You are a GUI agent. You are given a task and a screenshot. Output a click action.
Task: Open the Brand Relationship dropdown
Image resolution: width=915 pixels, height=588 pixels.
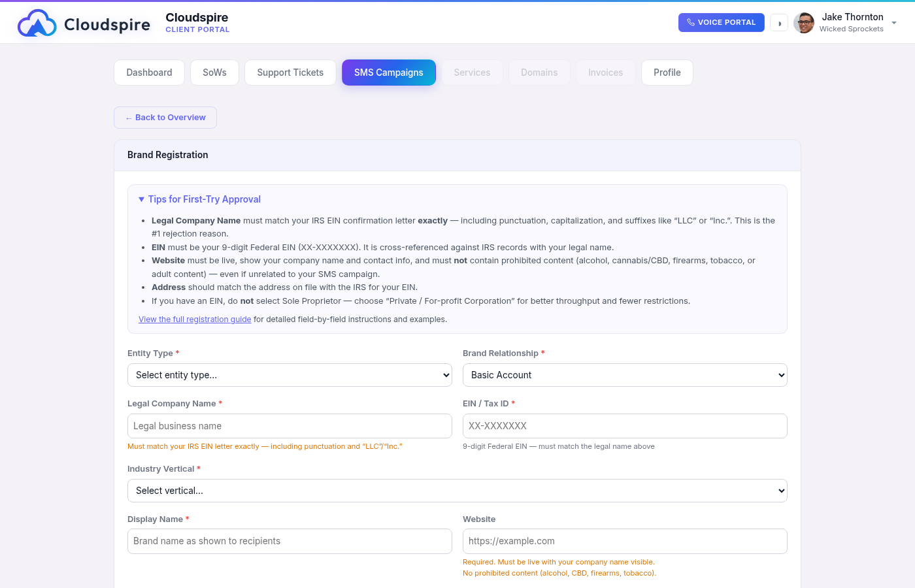[625, 375]
